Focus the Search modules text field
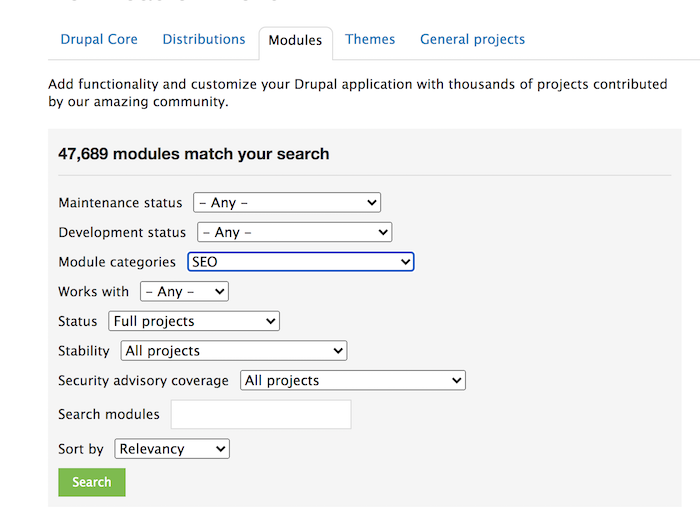The image size is (700, 511). tap(261, 414)
